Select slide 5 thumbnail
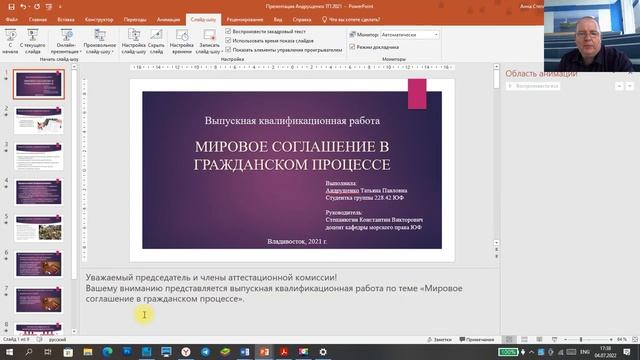This screenshot has width=640, height=360. point(39,228)
